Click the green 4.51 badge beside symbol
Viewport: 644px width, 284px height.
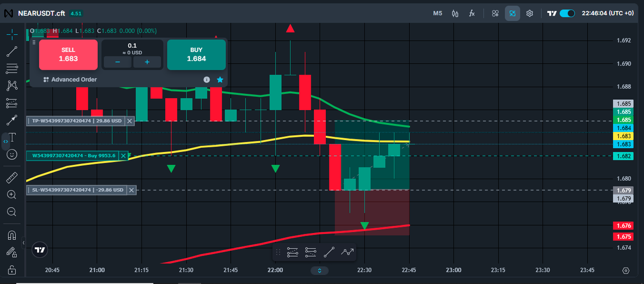point(76,13)
